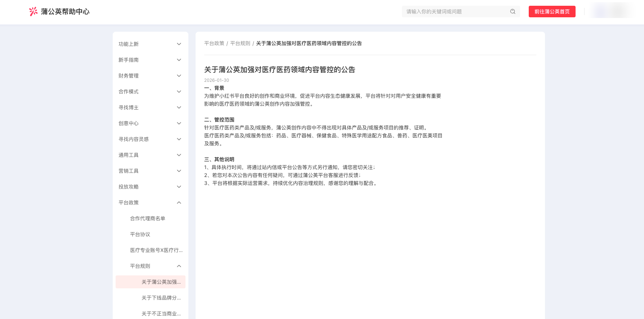Expand the 通用工具 chevron
The image size is (644, 319).
[179, 155]
